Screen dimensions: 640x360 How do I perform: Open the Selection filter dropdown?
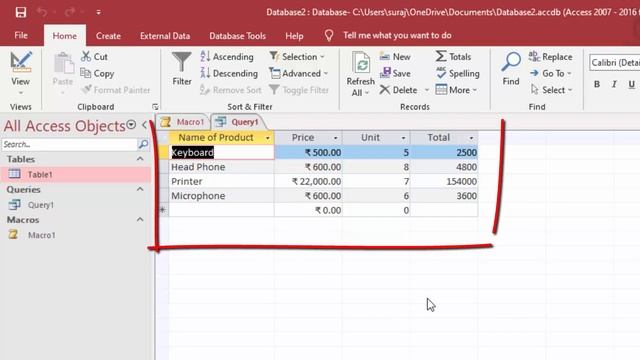tap(297, 57)
